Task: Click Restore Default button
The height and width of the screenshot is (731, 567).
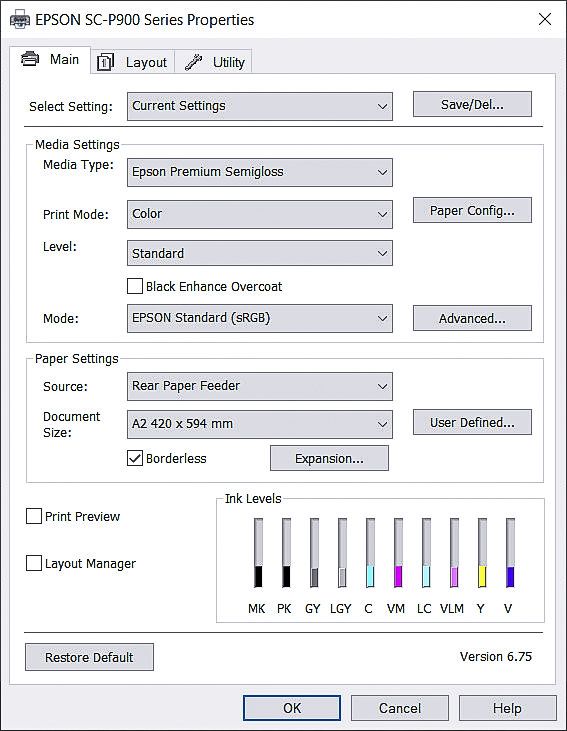Action: 90,657
